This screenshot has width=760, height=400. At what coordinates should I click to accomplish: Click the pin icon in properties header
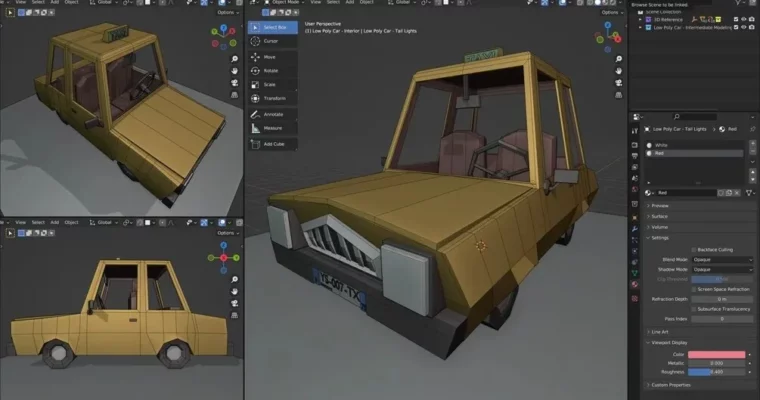click(x=753, y=129)
